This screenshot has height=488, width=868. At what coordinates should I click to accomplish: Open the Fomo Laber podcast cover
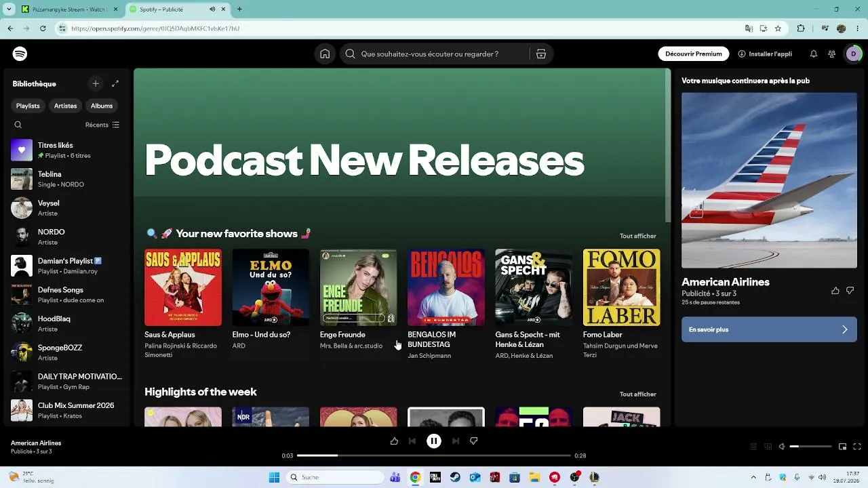click(621, 287)
